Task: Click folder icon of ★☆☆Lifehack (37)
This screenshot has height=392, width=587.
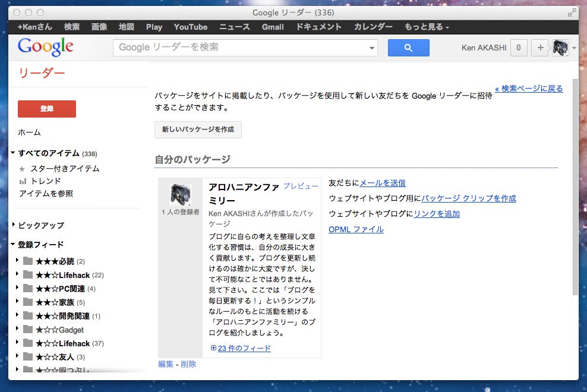Action: click(28, 343)
